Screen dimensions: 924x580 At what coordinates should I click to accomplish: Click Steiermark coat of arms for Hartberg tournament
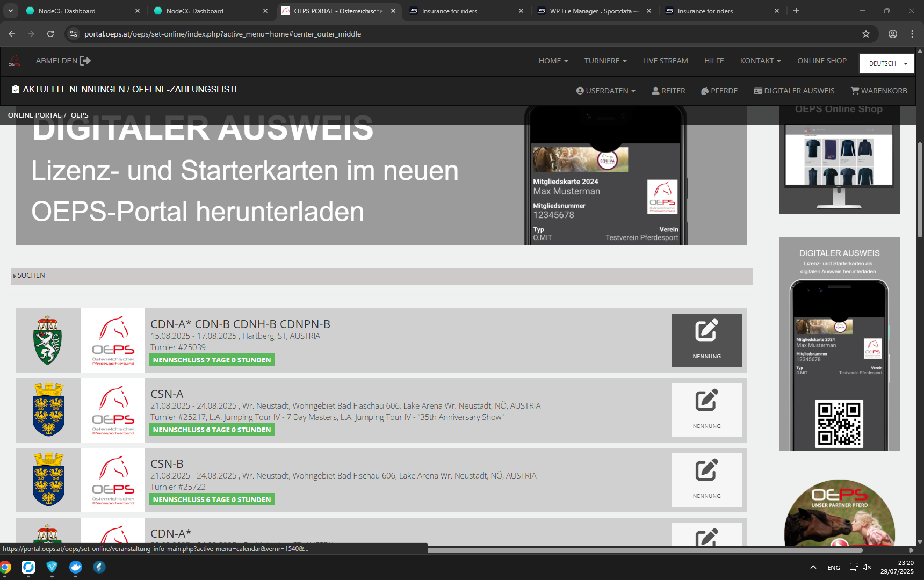coord(48,340)
